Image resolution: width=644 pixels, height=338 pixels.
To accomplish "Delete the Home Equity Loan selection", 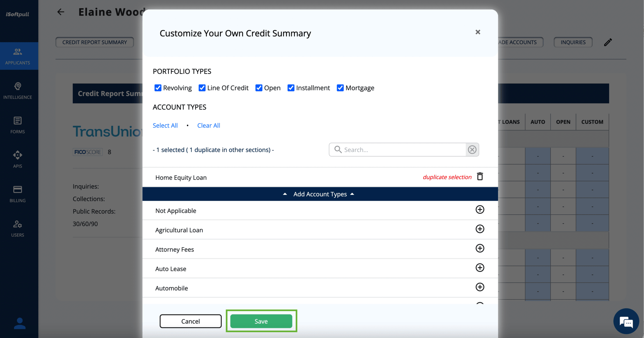I will tap(480, 177).
